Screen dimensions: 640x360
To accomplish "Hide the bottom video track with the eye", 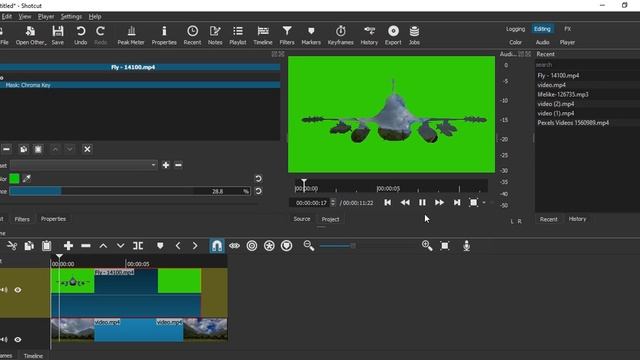I will click(18, 340).
